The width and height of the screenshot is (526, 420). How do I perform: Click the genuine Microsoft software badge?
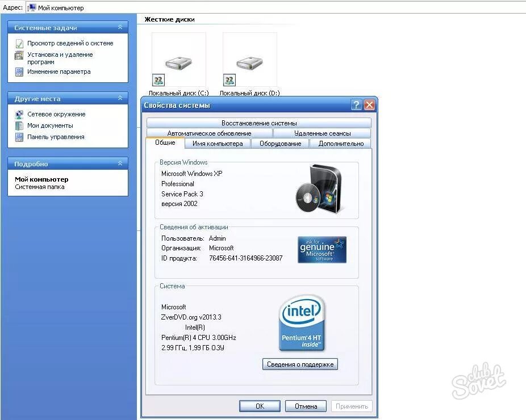coord(322,250)
